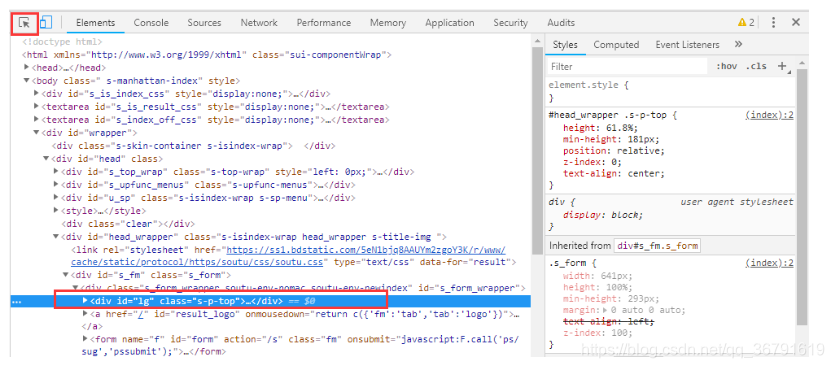The width and height of the screenshot is (834, 368).
Task: Toggle the :hov element state button
Action: (x=727, y=66)
